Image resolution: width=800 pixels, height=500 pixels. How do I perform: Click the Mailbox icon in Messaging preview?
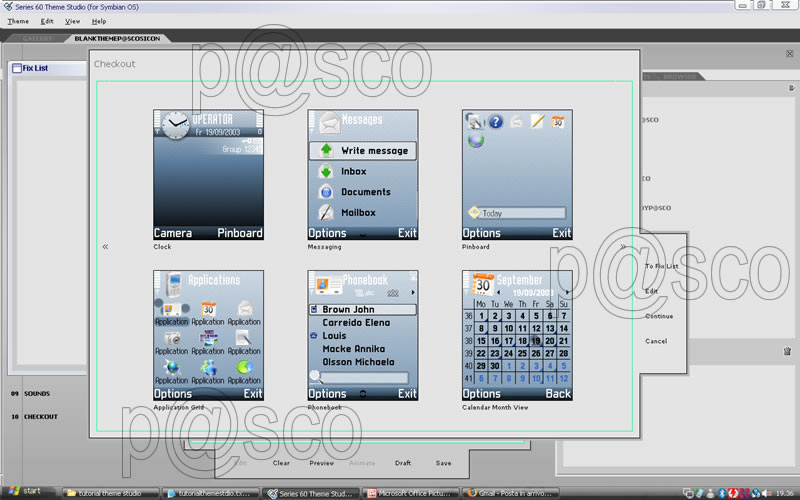326,212
